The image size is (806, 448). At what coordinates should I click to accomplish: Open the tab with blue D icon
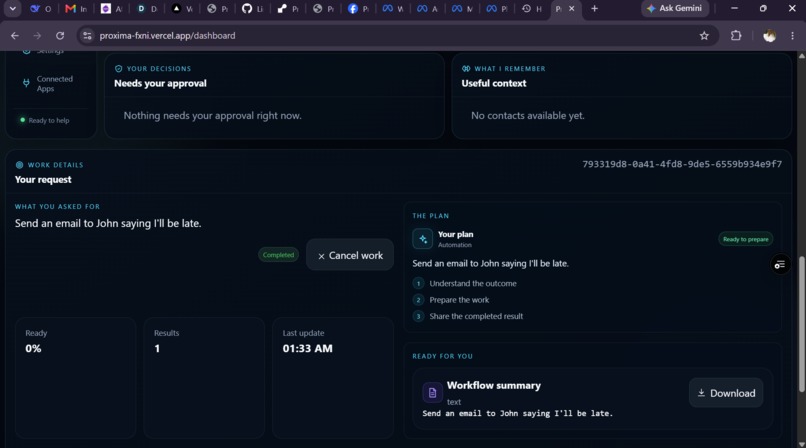click(x=146, y=9)
